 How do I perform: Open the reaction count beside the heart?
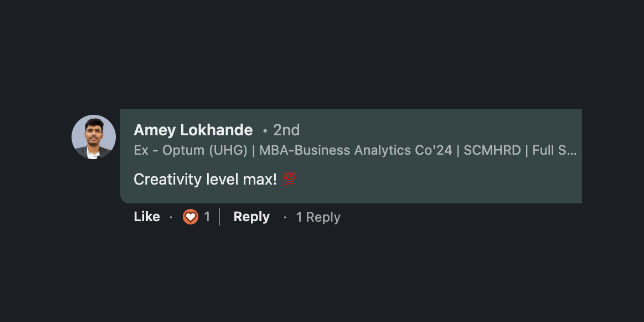coord(207,217)
